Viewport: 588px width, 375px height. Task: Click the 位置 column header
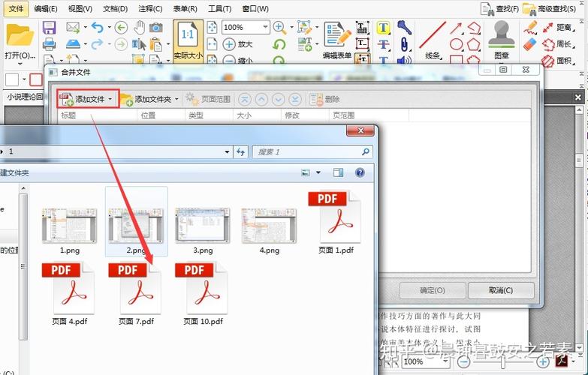[x=161, y=115]
